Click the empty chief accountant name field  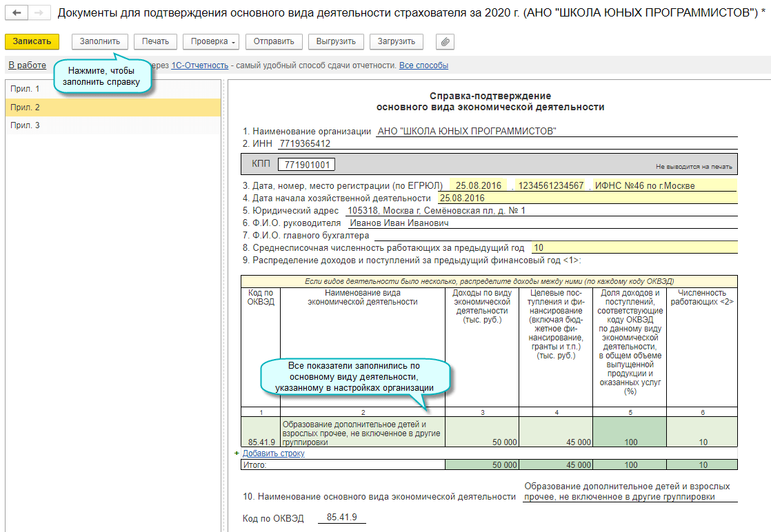coord(556,235)
